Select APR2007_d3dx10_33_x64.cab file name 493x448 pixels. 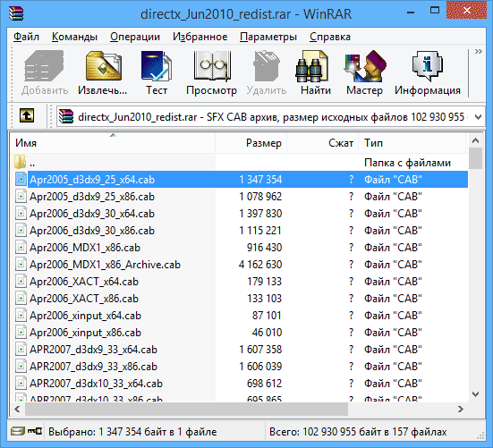(97, 384)
